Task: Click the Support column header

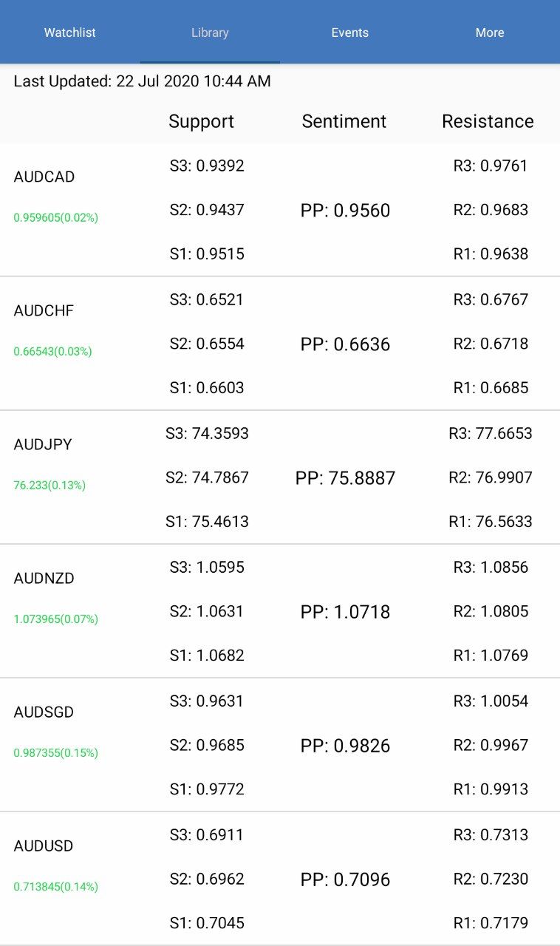Action: click(201, 122)
